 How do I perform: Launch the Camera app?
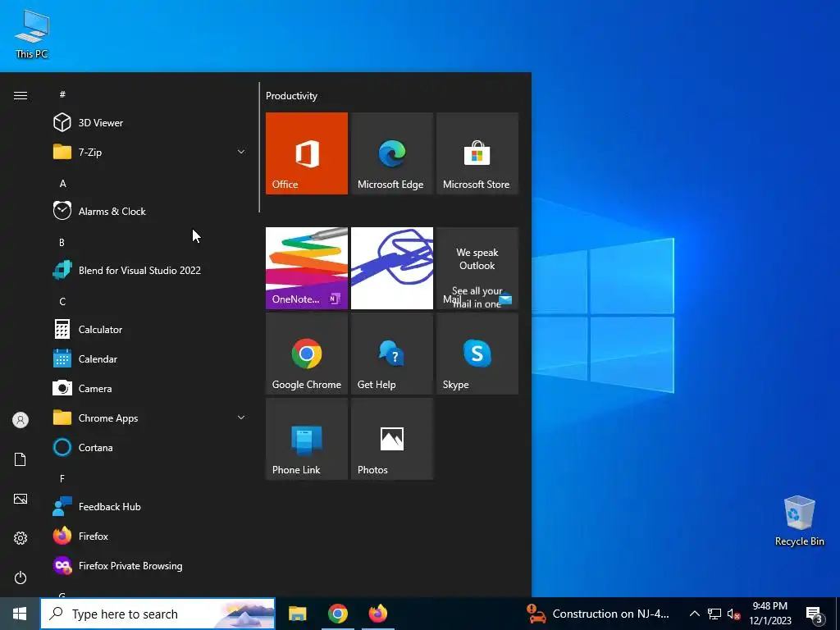point(150,388)
